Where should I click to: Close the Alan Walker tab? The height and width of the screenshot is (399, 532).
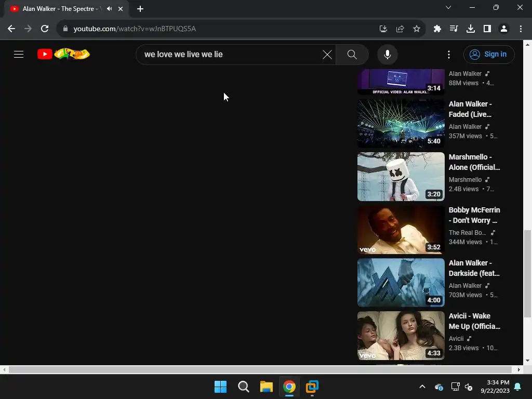coord(121,9)
